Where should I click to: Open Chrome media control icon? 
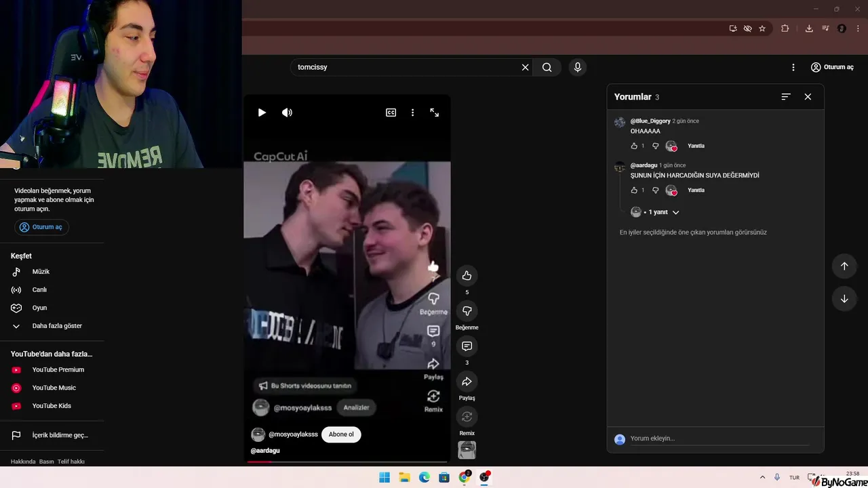(825, 28)
